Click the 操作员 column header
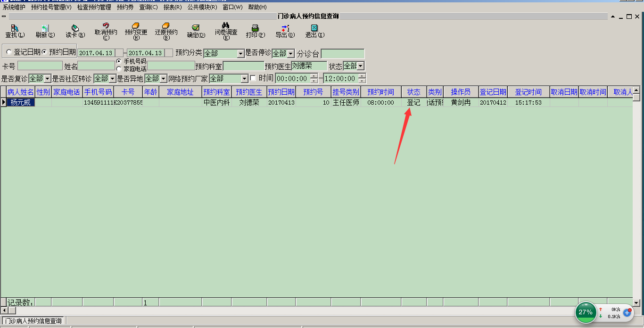644x328 pixels. tap(461, 92)
